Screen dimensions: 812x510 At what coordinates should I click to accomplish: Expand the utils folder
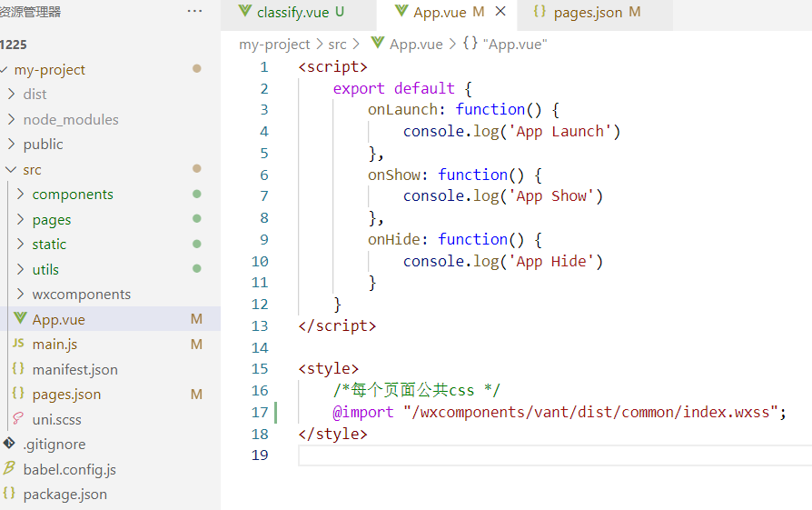point(21,269)
